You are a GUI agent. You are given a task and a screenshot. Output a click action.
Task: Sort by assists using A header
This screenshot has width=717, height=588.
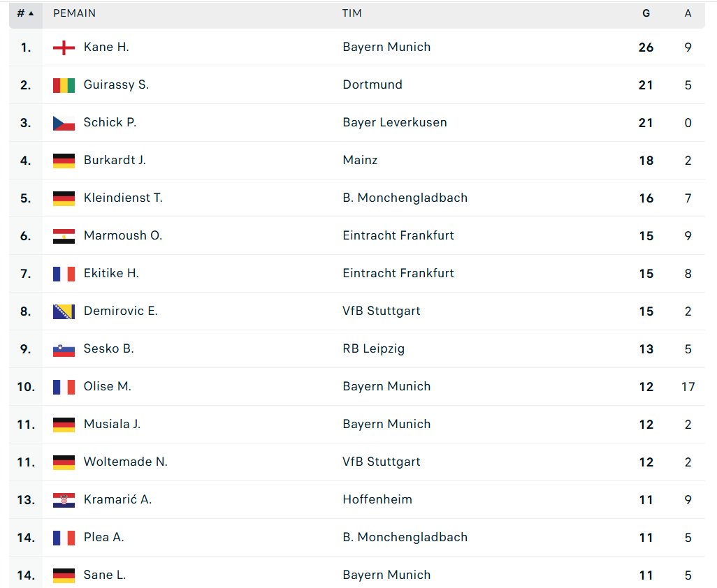pyautogui.click(x=688, y=13)
